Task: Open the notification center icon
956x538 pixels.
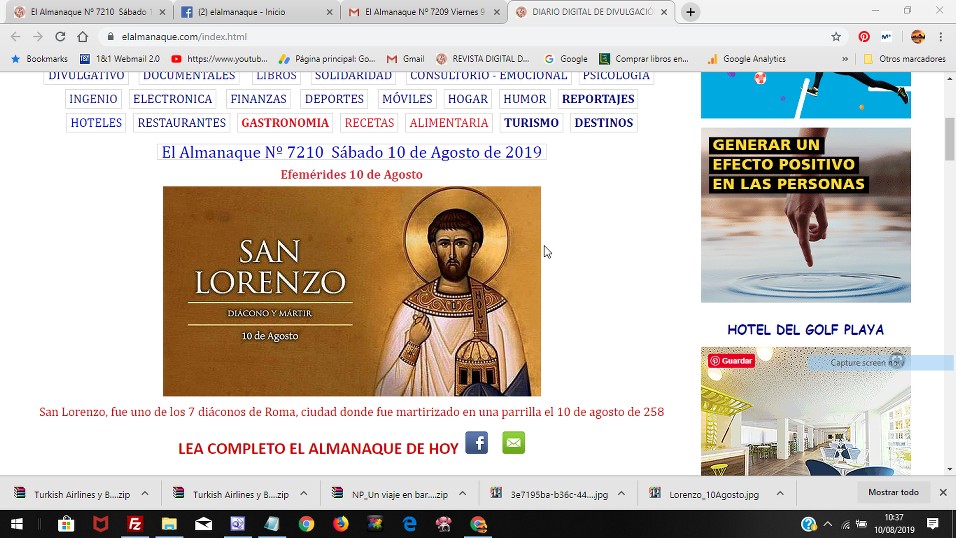Action: click(932, 524)
